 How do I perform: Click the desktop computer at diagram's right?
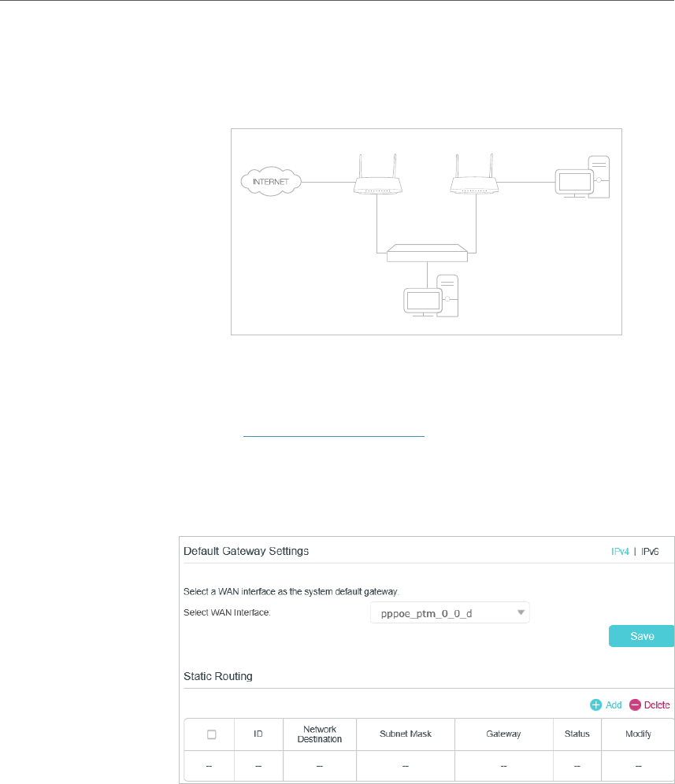582,177
